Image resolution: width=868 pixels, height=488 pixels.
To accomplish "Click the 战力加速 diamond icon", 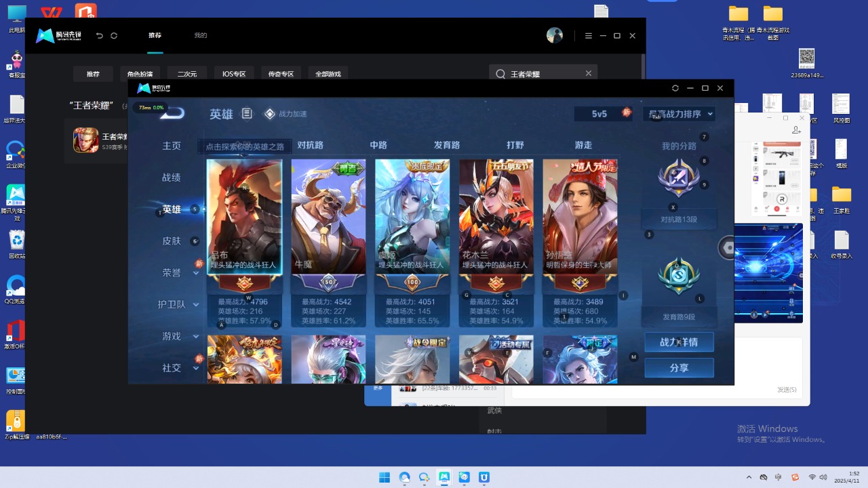I will tap(270, 114).
